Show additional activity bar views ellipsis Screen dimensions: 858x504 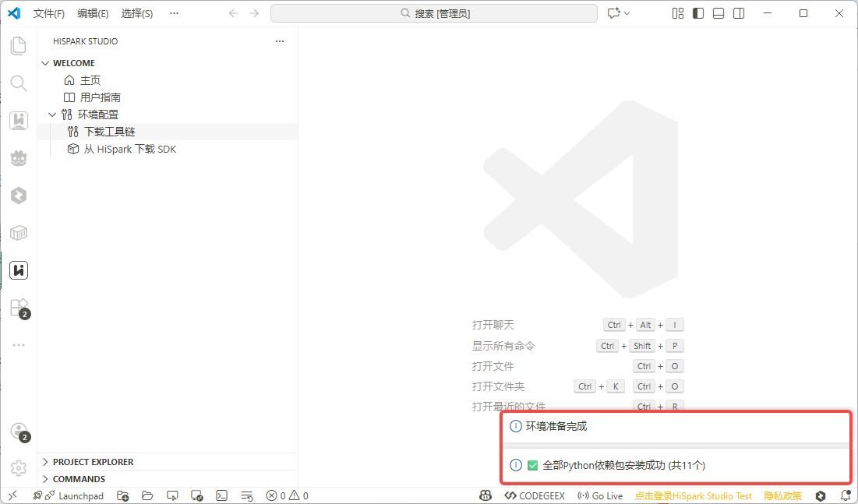pos(19,345)
